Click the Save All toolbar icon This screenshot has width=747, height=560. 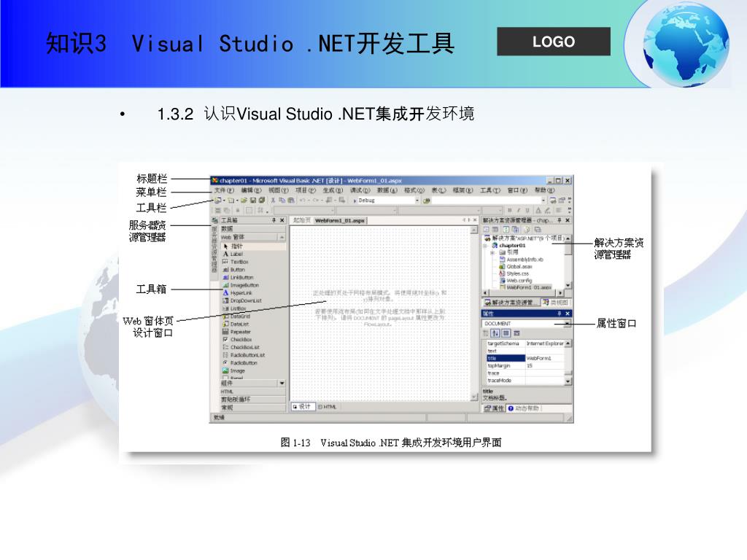tap(262, 201)
